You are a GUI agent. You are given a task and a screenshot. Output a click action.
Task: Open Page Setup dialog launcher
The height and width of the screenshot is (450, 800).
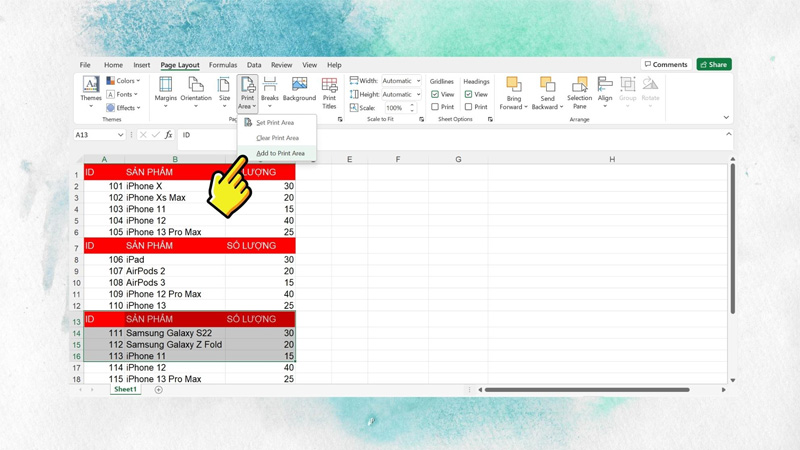click(x=340, y=119)
